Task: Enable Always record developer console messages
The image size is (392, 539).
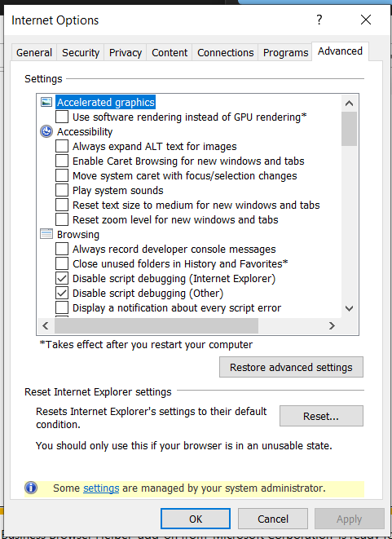Action: [62, 249]
